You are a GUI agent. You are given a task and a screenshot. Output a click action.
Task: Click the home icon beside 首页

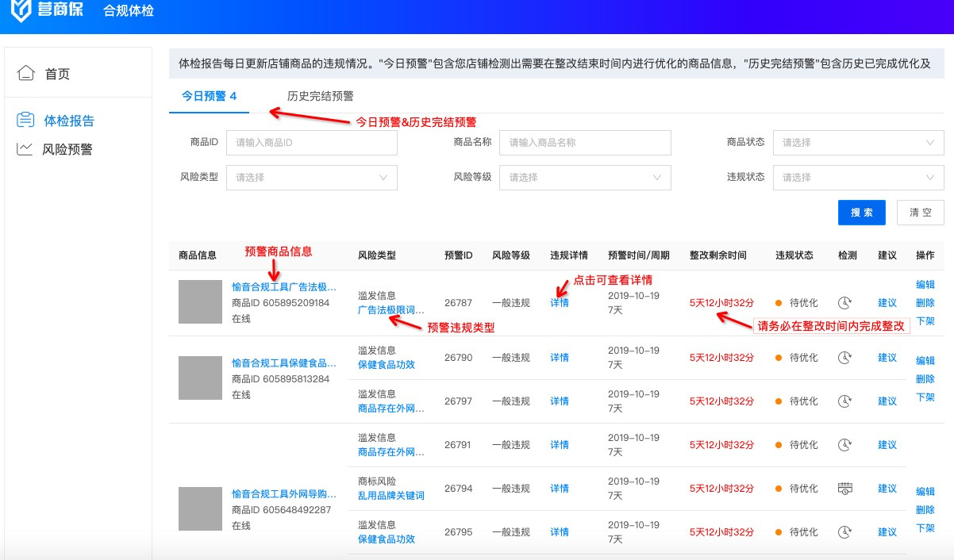26,74
